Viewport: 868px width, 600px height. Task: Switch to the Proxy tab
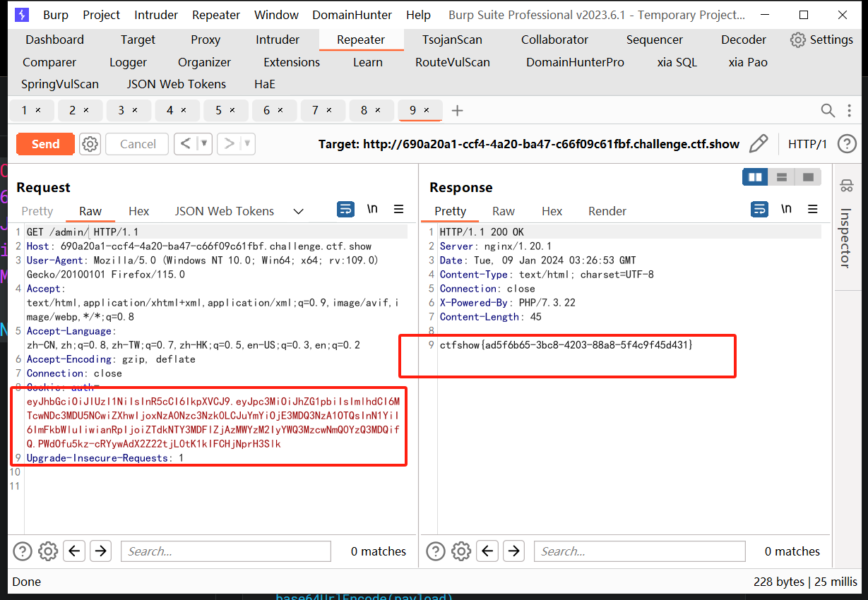tap(206, 40)
